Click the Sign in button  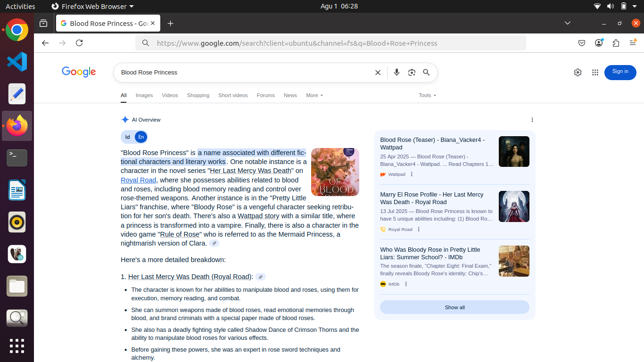tap(620, 72)
